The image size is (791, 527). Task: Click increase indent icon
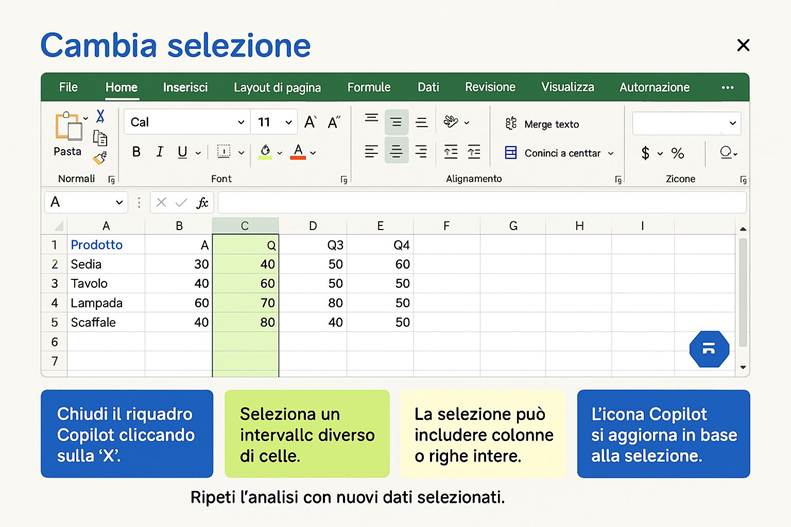[474, 151]
